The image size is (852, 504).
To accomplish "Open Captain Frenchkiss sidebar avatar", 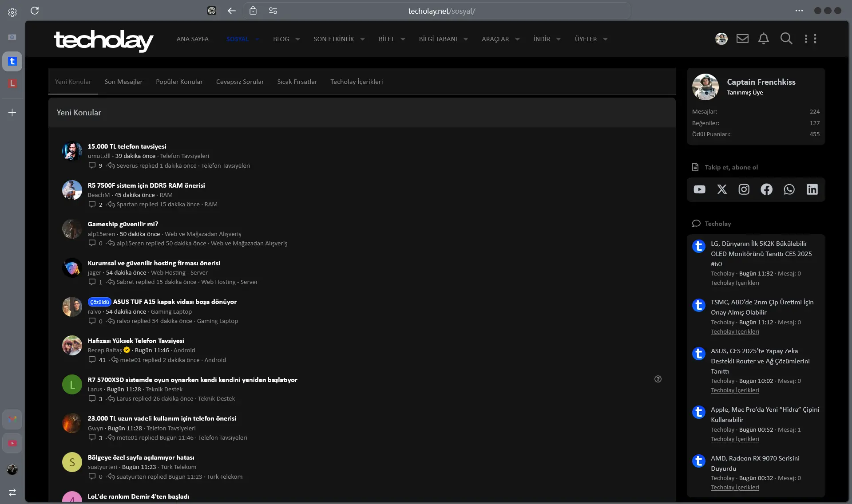I will pyautogui.click(x=705, y=87).
